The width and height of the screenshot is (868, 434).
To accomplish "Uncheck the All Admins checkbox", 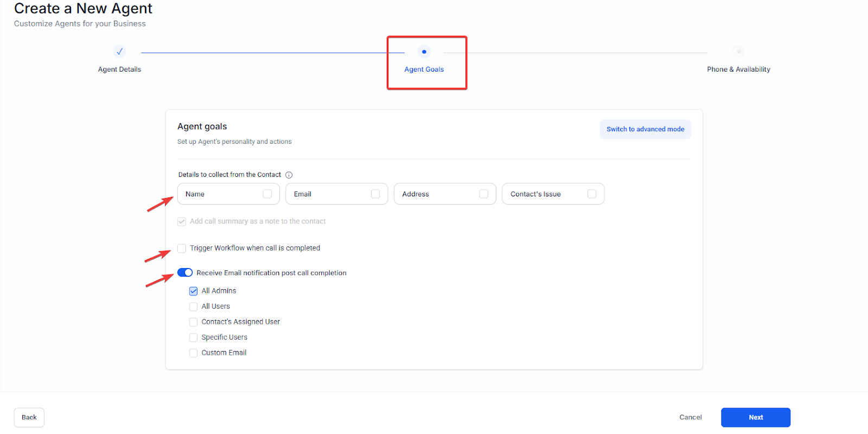I will click(x=193, y=291).
